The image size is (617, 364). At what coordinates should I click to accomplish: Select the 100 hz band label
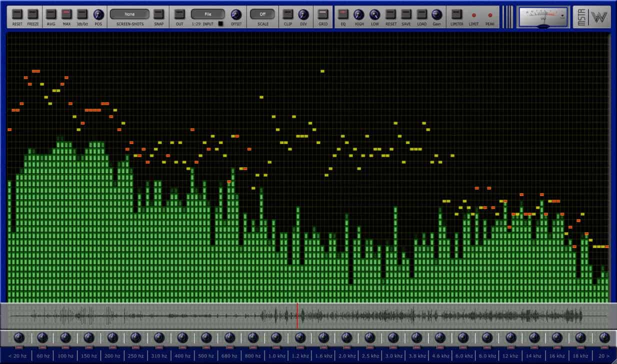tap(65, 356)
